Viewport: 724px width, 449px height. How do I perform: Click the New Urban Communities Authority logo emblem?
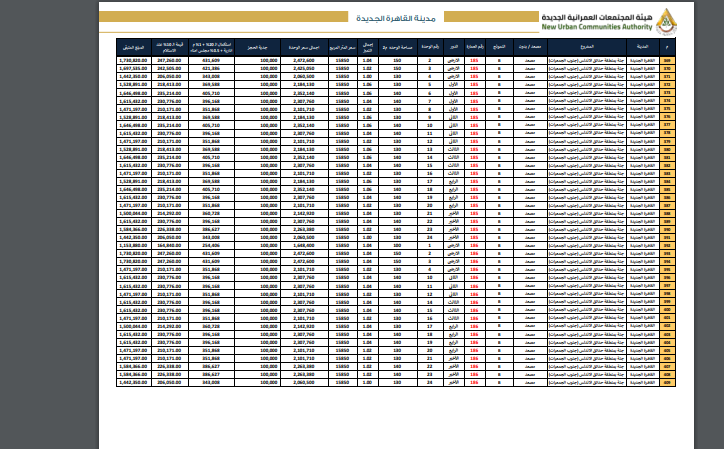point(666,21)
